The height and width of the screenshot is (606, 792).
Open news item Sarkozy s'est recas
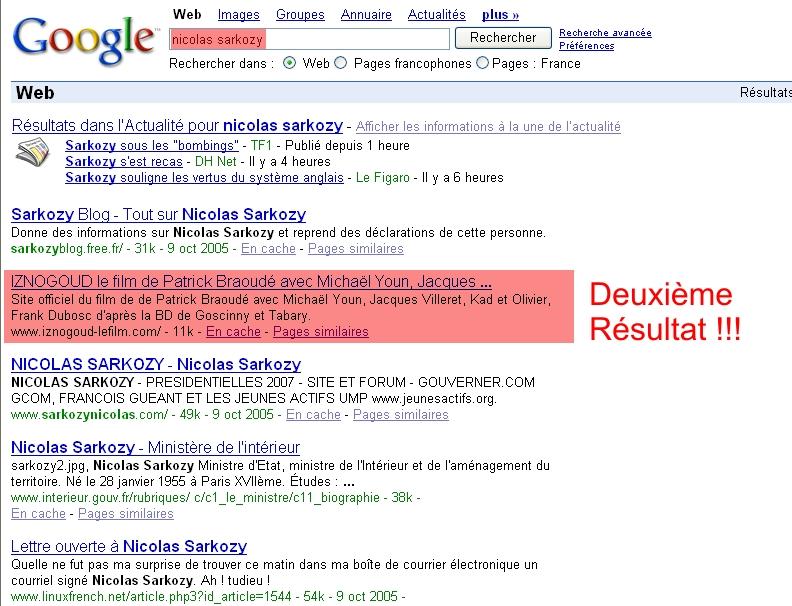coord(124,162)
